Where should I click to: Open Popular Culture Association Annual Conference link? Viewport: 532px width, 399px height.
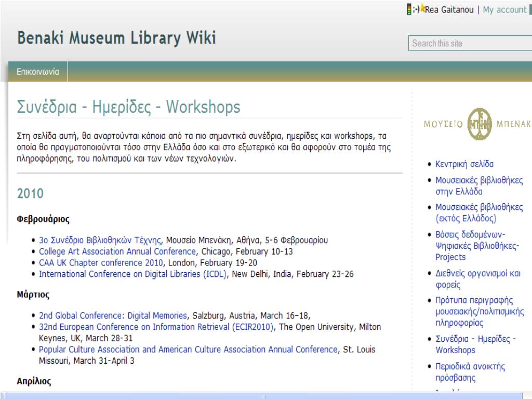pyautogui.click(x=188, y=350)
